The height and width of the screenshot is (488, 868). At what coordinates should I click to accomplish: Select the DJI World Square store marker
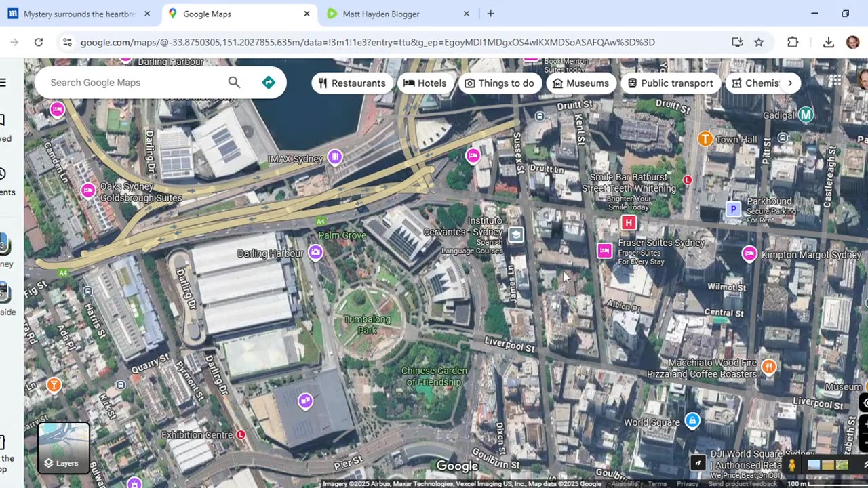[698, 462]
